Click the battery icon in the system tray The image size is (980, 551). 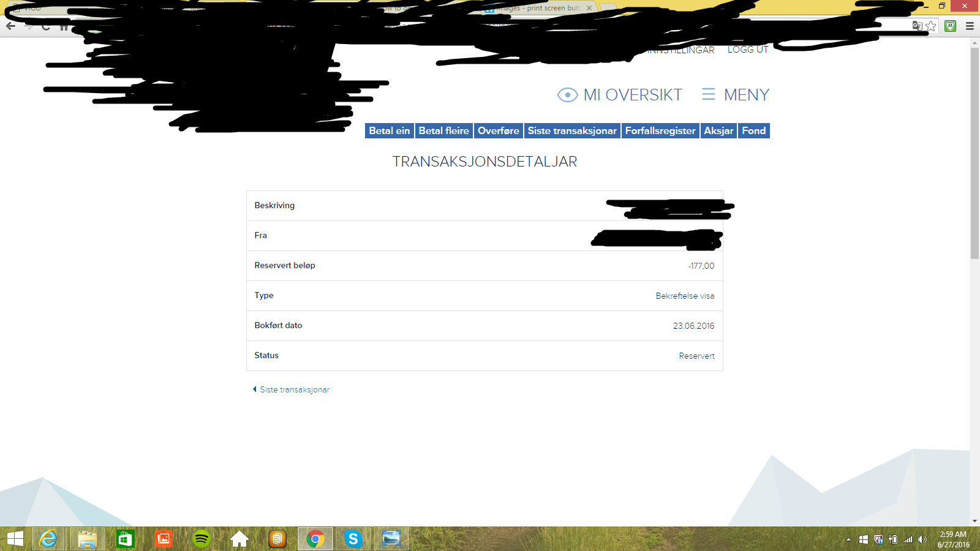[893, 539]
